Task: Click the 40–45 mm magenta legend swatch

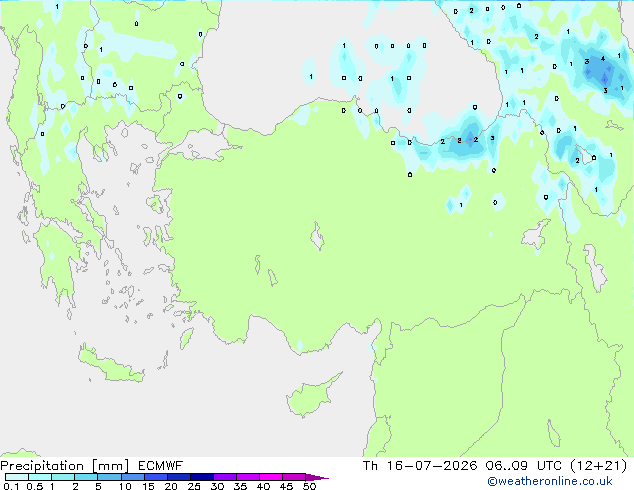Action: (271, 477)
